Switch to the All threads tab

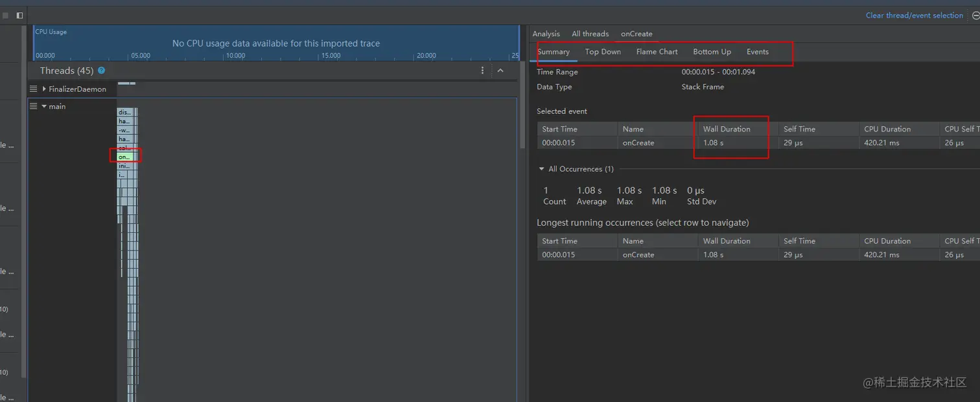click(x=590, y=34)
